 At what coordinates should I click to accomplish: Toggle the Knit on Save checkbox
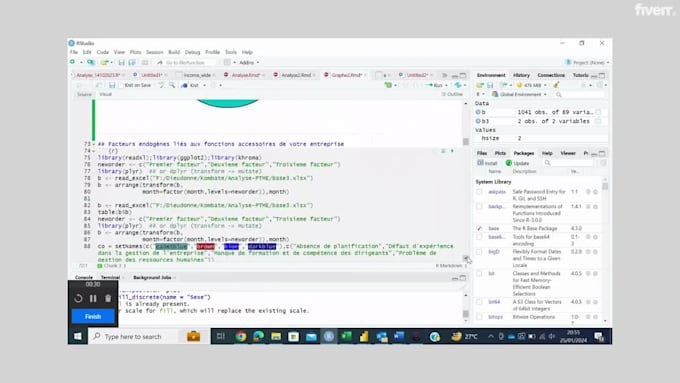121,85
